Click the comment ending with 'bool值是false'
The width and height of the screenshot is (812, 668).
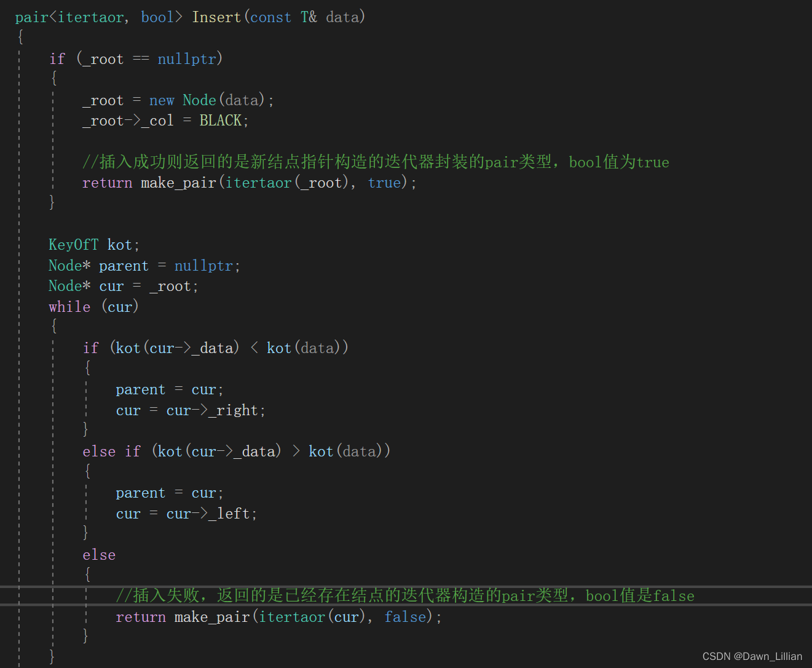(405, 595)
